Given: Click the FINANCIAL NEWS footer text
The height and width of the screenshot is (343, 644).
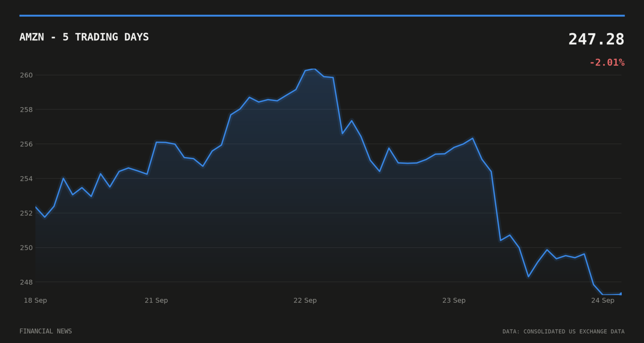Looking at the screenshot, I should [46, 331].
